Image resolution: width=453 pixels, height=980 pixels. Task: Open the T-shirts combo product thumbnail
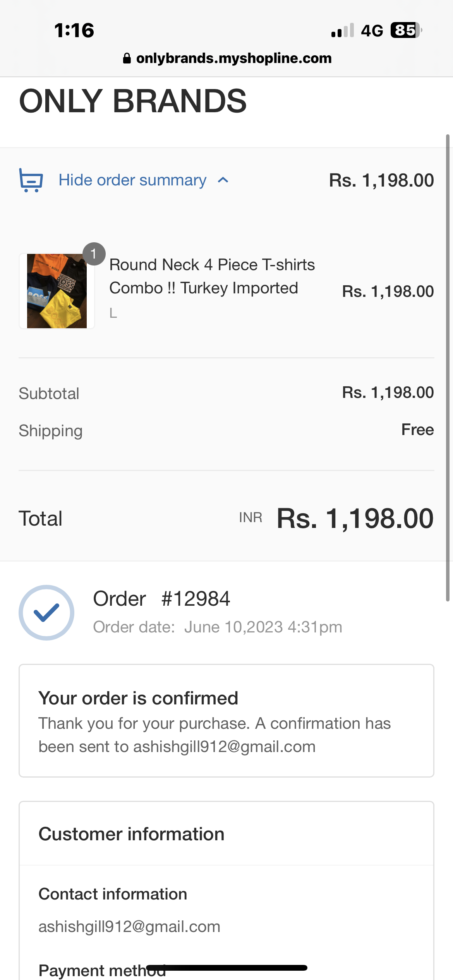[57, 291]
